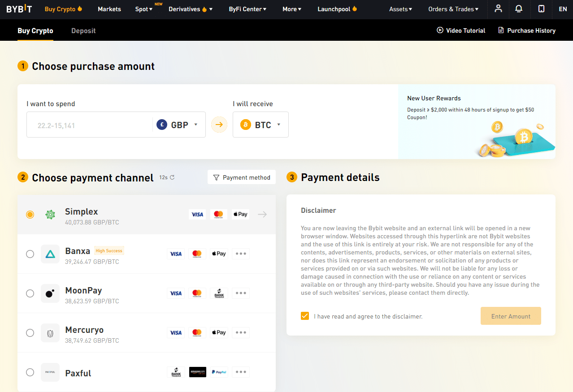Expand the Orders & Trades menu
Screen dimensions: 573x392
coord(453,9)
